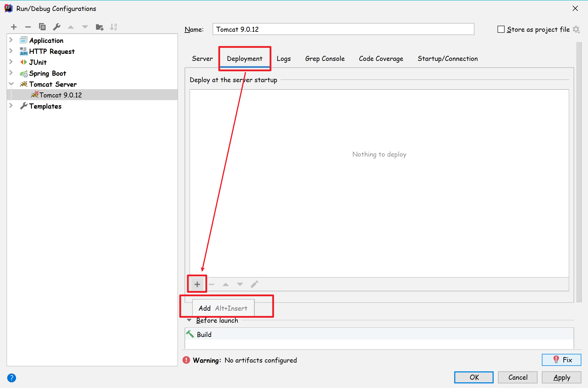Collapse the Tomcat Server node

[11, 84]
